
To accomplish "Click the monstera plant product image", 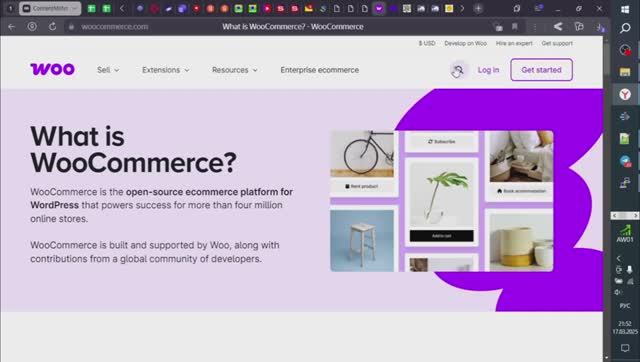I will click(x=442, y=195).
